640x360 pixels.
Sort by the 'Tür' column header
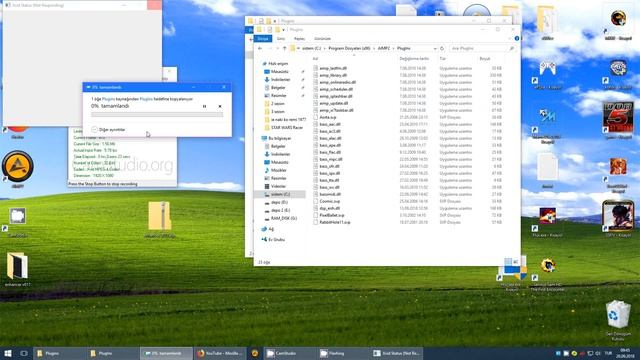(442, 59)
